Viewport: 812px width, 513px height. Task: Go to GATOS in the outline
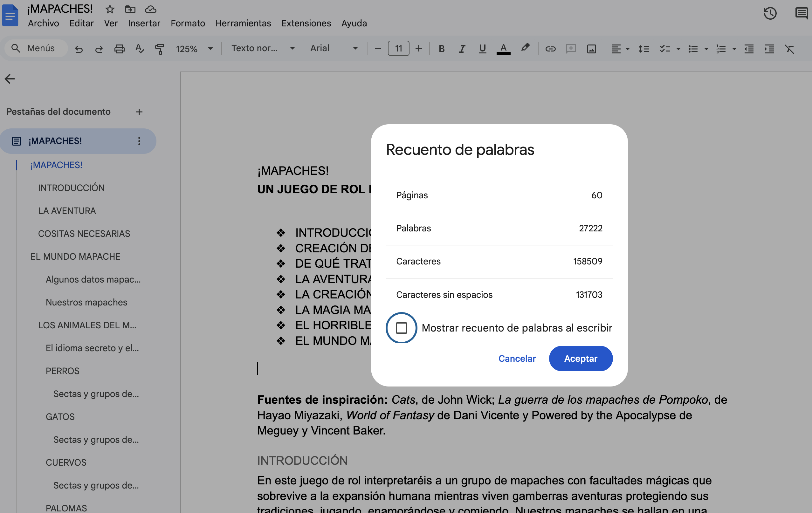tap(60, 417)
